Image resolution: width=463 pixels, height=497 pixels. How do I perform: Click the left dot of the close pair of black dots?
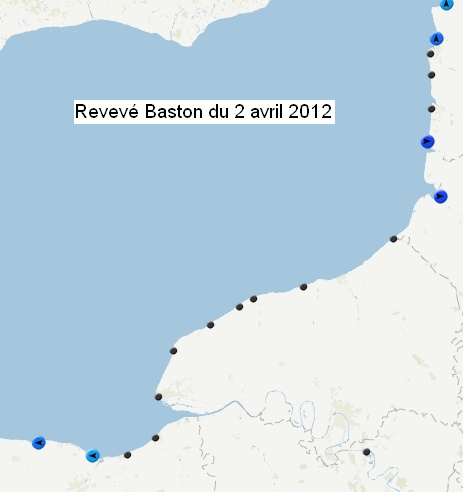[239, 307]
